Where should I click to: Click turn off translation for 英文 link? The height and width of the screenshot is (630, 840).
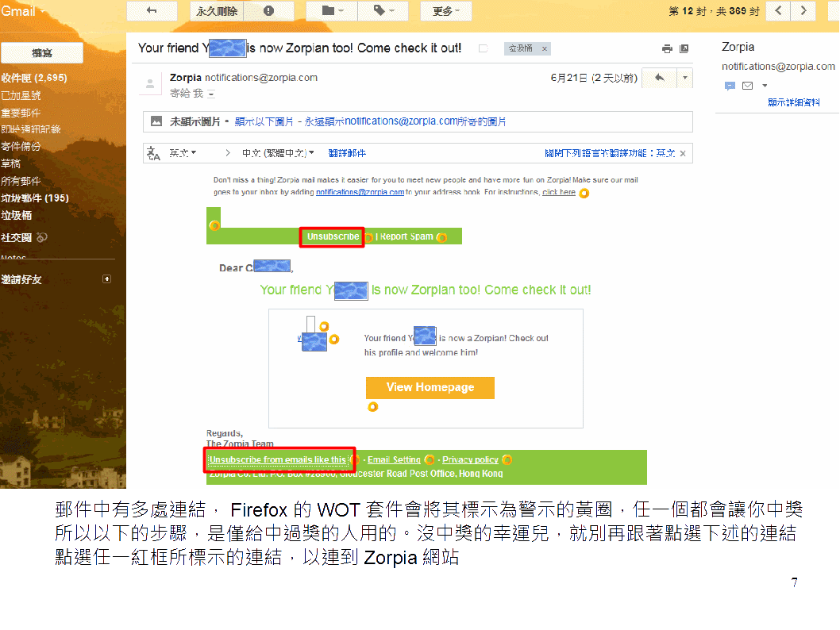(x=610, y=153)
